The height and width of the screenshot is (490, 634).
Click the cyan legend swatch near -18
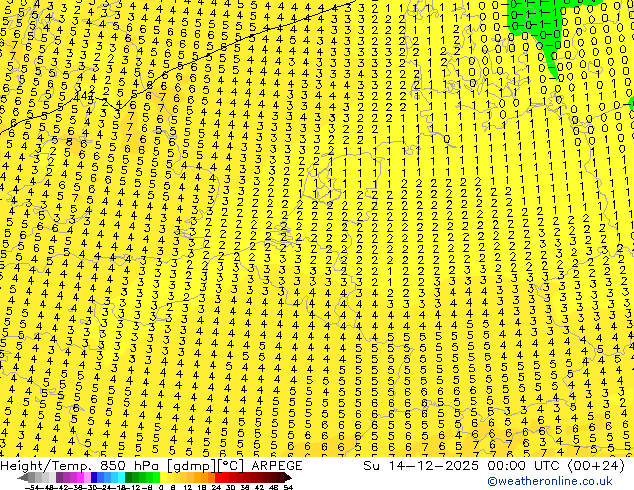coord(121,477)
